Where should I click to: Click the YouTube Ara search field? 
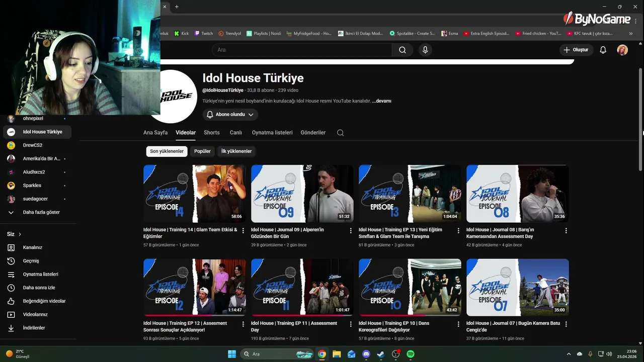tap(302, 50)
